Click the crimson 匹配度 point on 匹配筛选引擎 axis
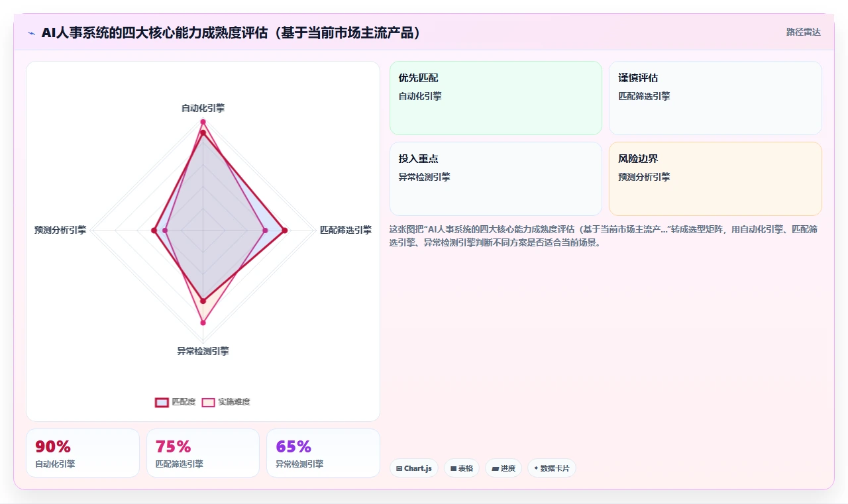The height and width of the screenshot is (504, 848). coord(285,230)
